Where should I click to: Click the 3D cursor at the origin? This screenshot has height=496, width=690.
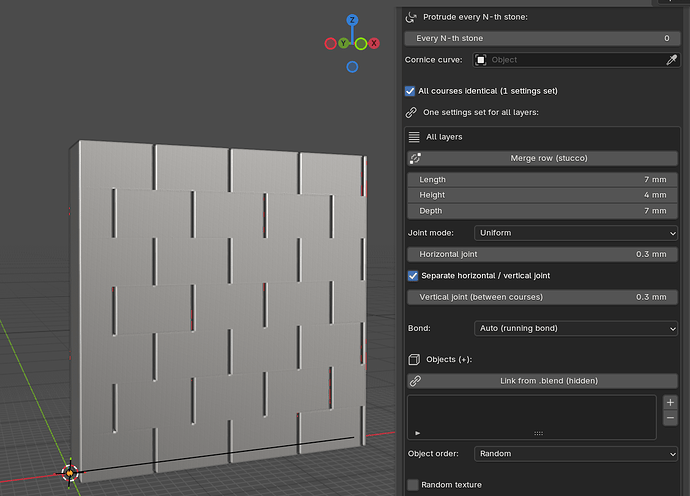[70, 473]
